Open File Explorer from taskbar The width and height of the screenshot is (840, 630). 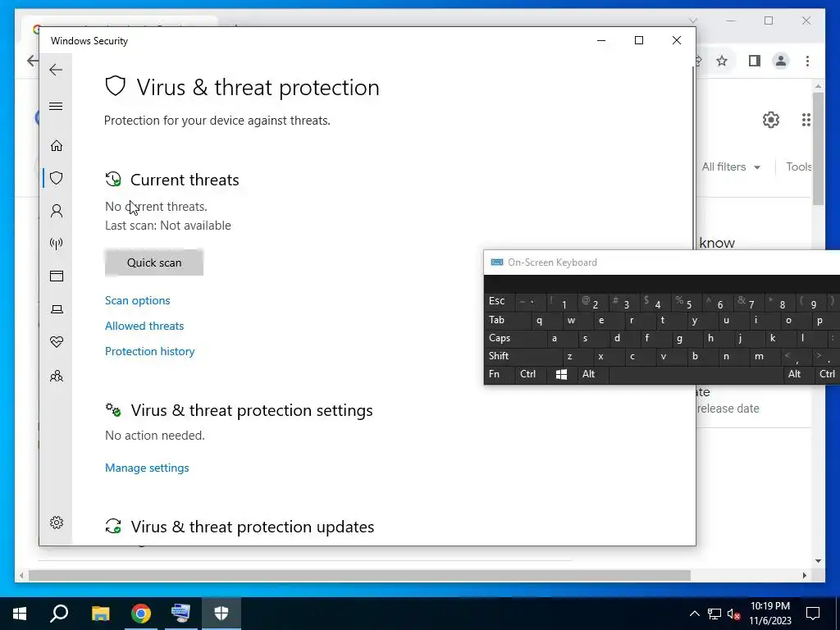(x=100, y=614)
